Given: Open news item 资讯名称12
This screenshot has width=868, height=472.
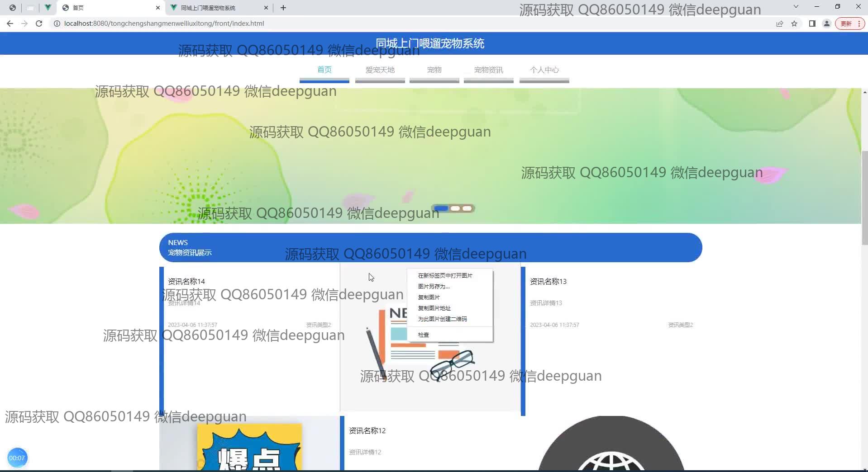Looking at the screenshot, I should coord(367,430).
